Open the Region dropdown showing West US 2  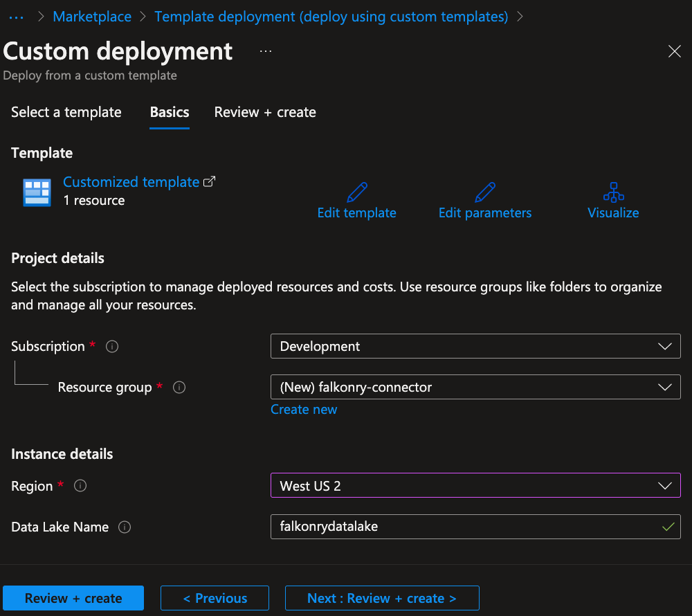coord(475,485)
